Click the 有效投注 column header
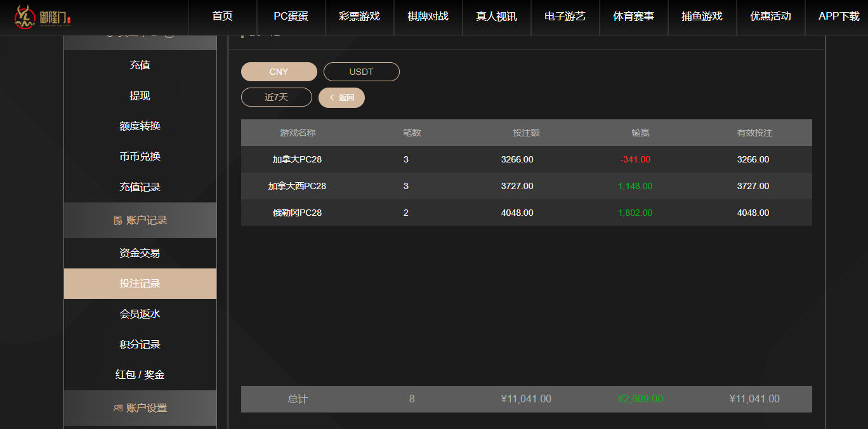868x429 pixels. [x=754, y=133]
